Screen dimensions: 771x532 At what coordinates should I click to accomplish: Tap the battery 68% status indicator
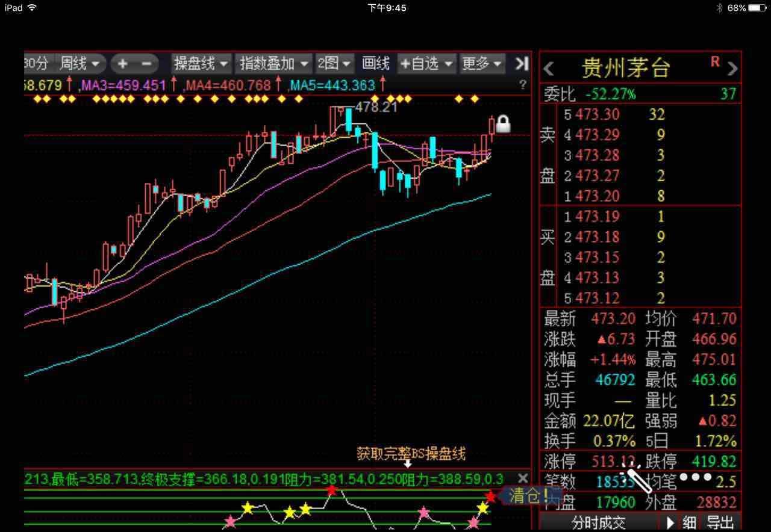click(746, 8)
